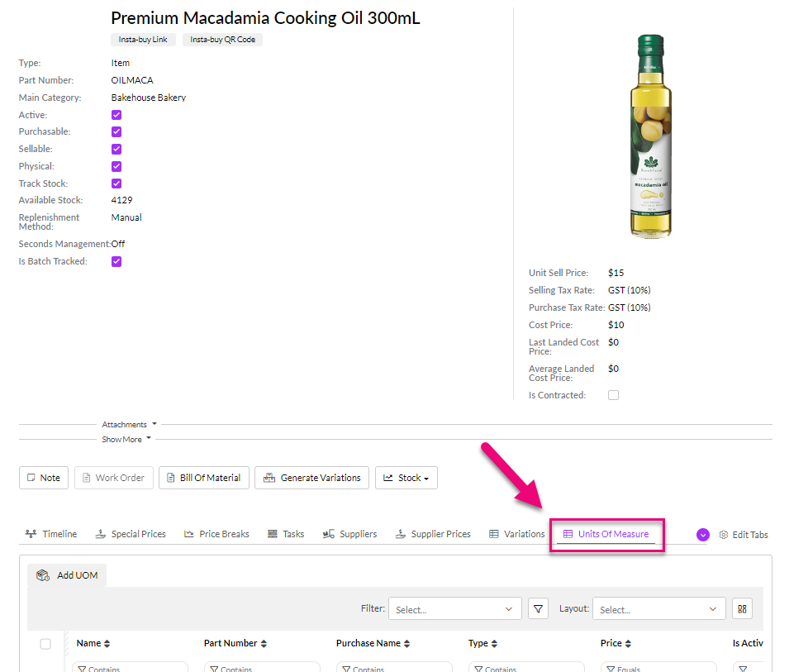Image resolution: width=789 pixels, height=672 pixels.
Task: Sort the Purchase Name column
Action: pos(407,644)
